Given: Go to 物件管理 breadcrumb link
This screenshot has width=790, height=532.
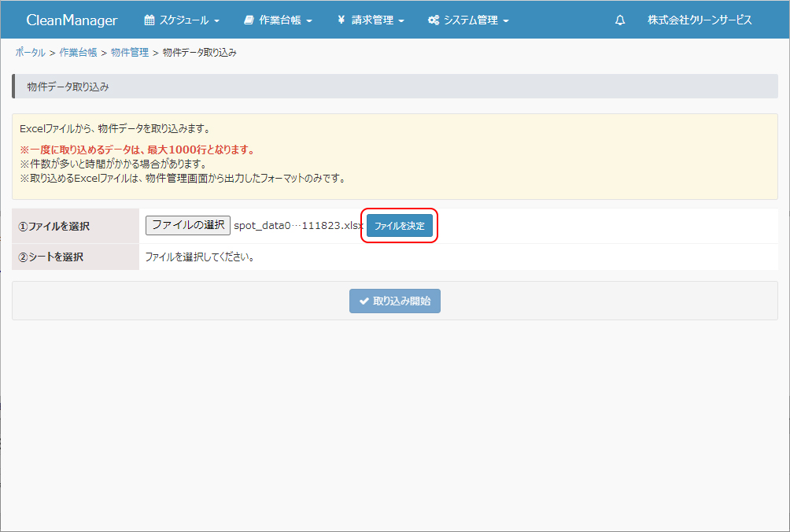Looking at the screenshot, I should 130,53.
